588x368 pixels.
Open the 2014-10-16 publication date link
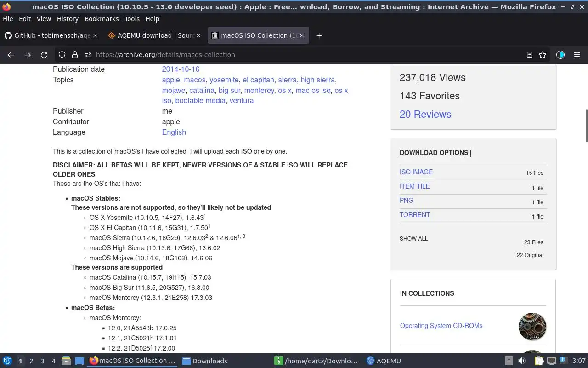click(181, 69)
